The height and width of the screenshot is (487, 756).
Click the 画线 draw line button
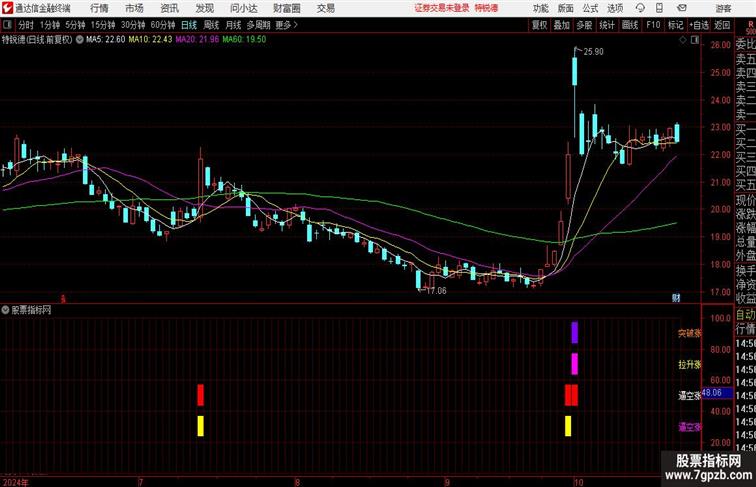pyautogui.click(x=630, y=25)
